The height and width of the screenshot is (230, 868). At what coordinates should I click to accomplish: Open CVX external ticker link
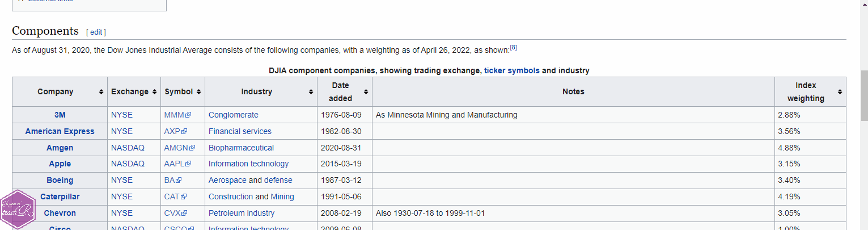175,213
